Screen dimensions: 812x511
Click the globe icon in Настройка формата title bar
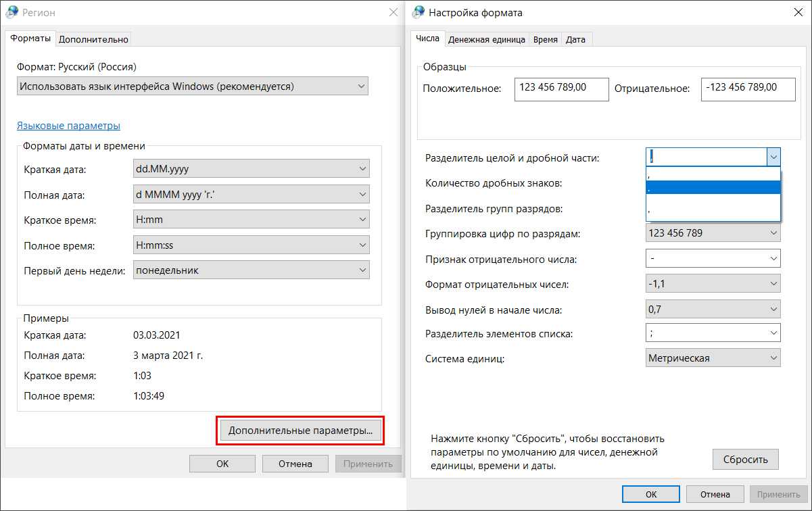coord(419,12)
